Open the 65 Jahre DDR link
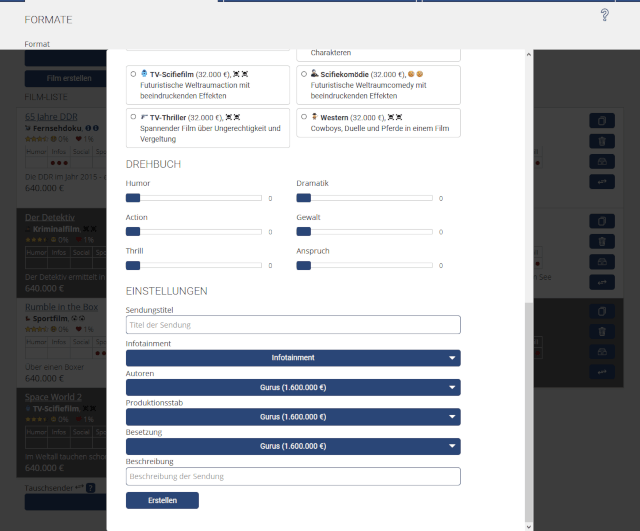The width and height of the screenshot is (640, 531). 51,117
